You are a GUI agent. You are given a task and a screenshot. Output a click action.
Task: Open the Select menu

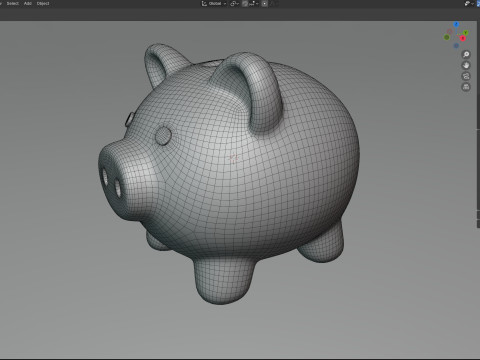13,3
